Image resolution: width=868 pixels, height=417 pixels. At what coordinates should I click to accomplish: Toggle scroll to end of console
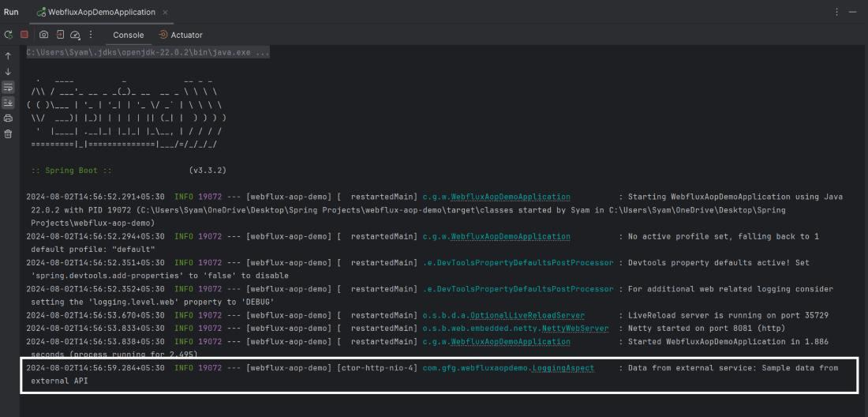pyautogui.click(x=9, y=103)
